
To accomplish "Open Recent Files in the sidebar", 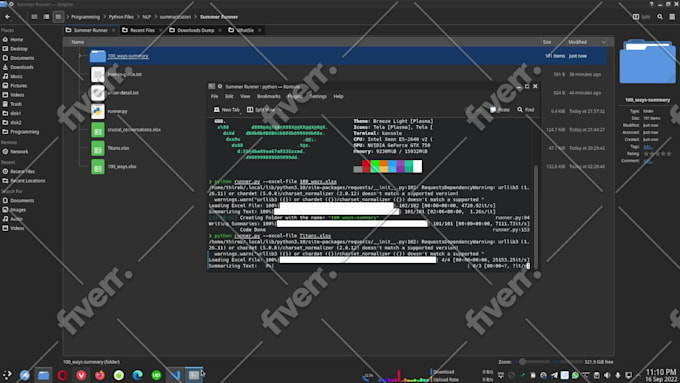I will pyautogui.click(x=19, y=171).
